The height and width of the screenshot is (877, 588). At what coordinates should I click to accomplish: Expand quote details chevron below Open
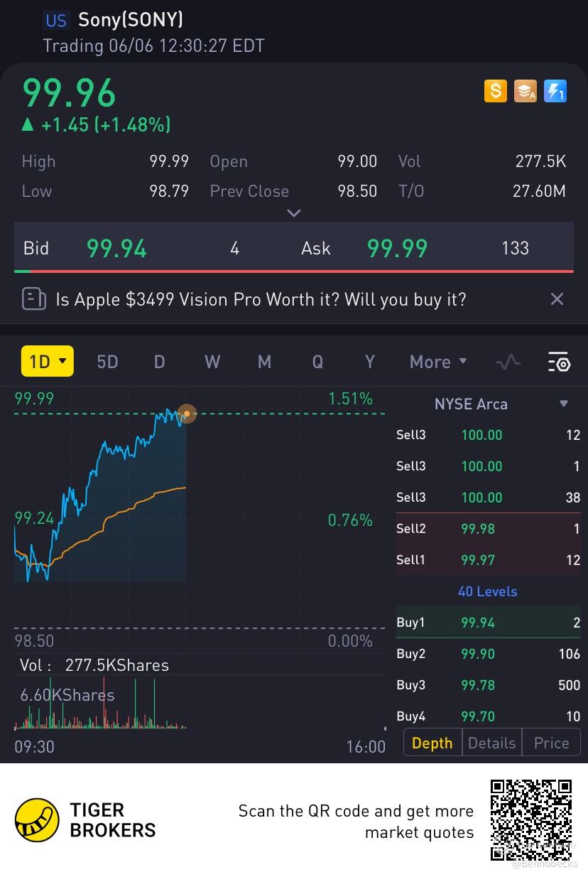(294, 212)
